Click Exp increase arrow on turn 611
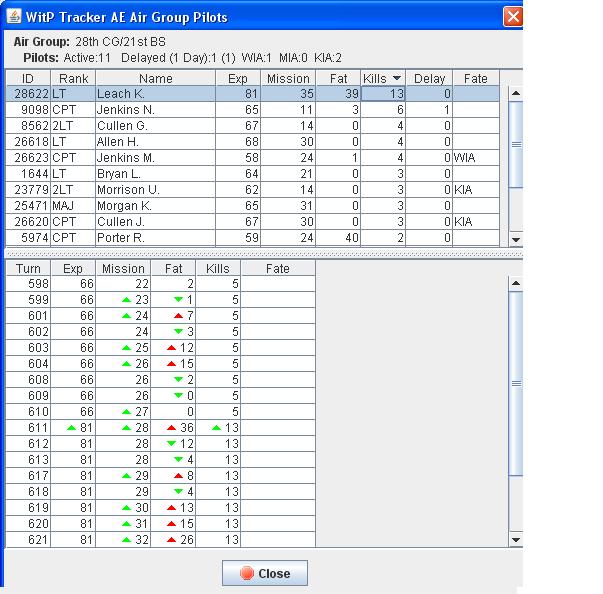This screenshot has width=603, height=594. coord(71,428)
